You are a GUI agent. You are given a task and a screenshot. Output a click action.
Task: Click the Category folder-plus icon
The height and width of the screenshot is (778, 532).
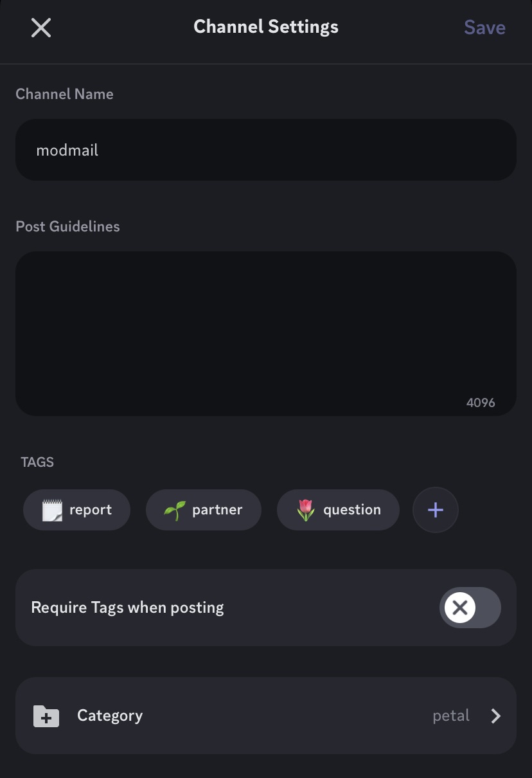46,716
